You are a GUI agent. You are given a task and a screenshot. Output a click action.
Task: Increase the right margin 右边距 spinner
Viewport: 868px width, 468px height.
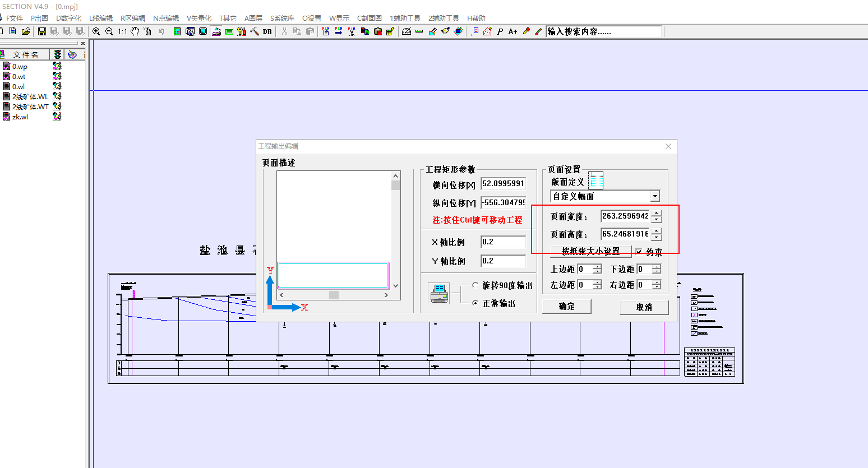[657, 282]
